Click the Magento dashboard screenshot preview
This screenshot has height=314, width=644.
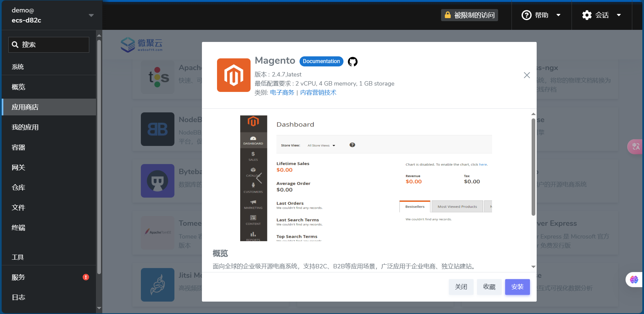[x=366, y=178]
